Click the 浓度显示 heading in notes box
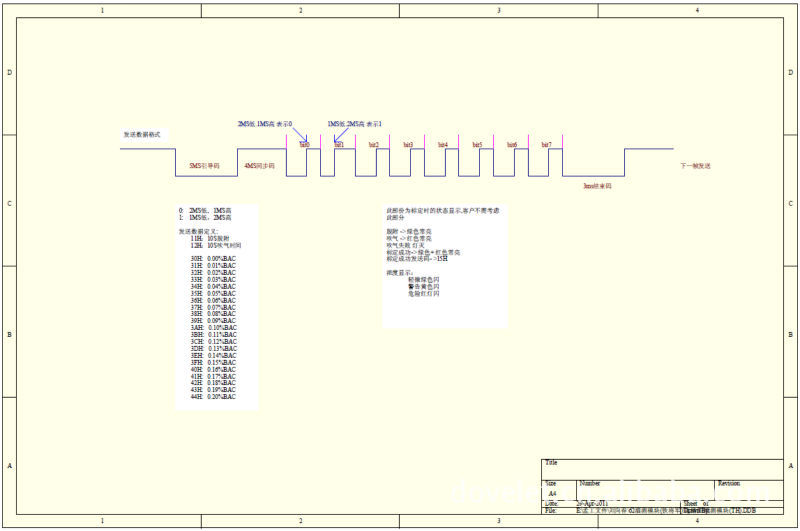Viewport: 800px width, 531px height. click(400, 272)
